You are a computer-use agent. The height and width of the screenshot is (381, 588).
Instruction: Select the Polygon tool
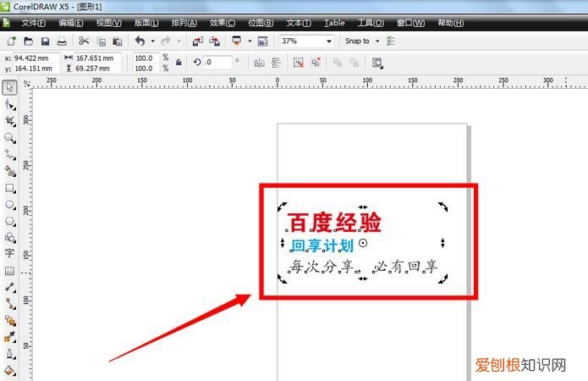point(10,221)
